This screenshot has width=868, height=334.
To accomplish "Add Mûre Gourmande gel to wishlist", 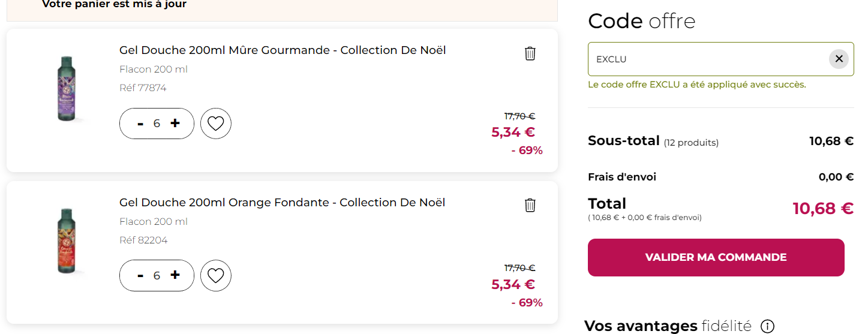I will tap(216, 124).
